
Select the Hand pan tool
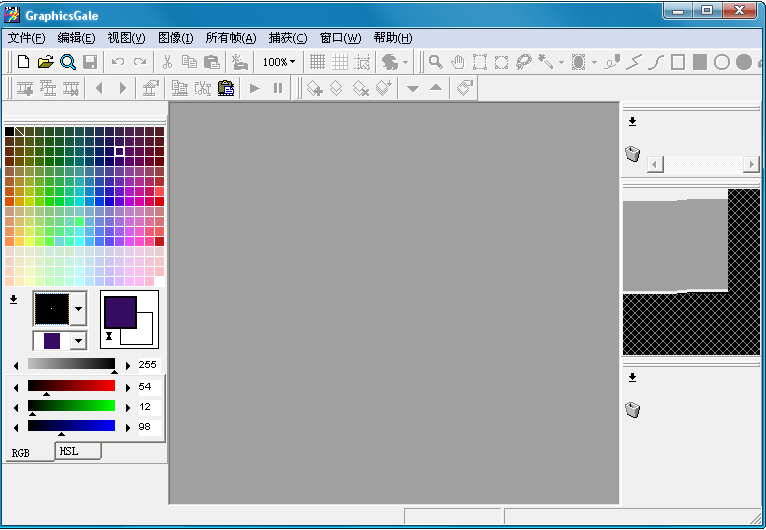click(x=458, y=62)
